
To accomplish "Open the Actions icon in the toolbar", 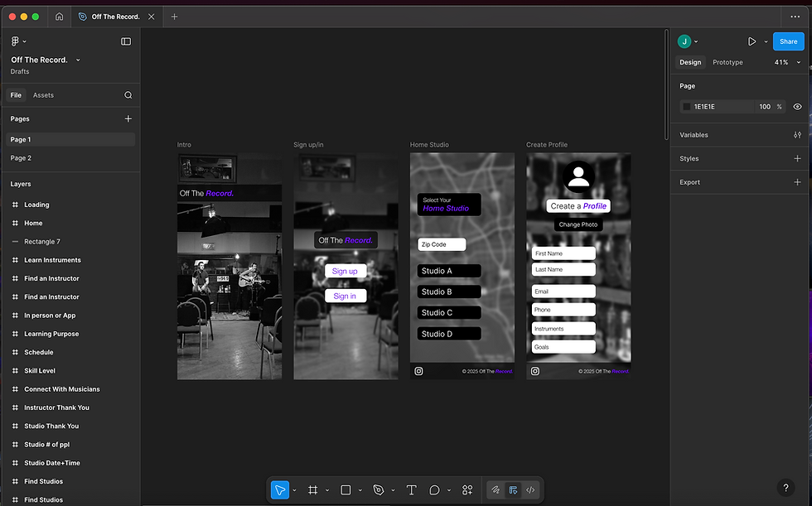I will pyautogui.click(x=466, y=489).
